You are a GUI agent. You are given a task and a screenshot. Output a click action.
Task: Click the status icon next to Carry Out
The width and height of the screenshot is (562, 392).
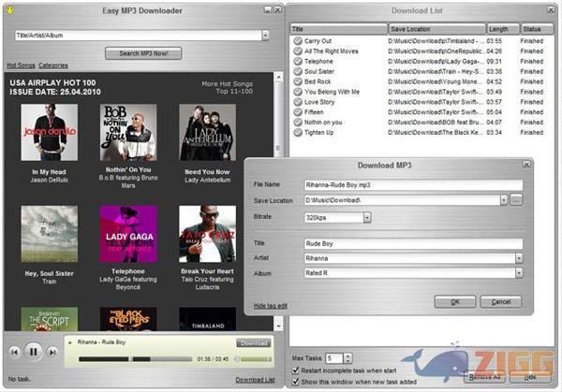(297, 41)
